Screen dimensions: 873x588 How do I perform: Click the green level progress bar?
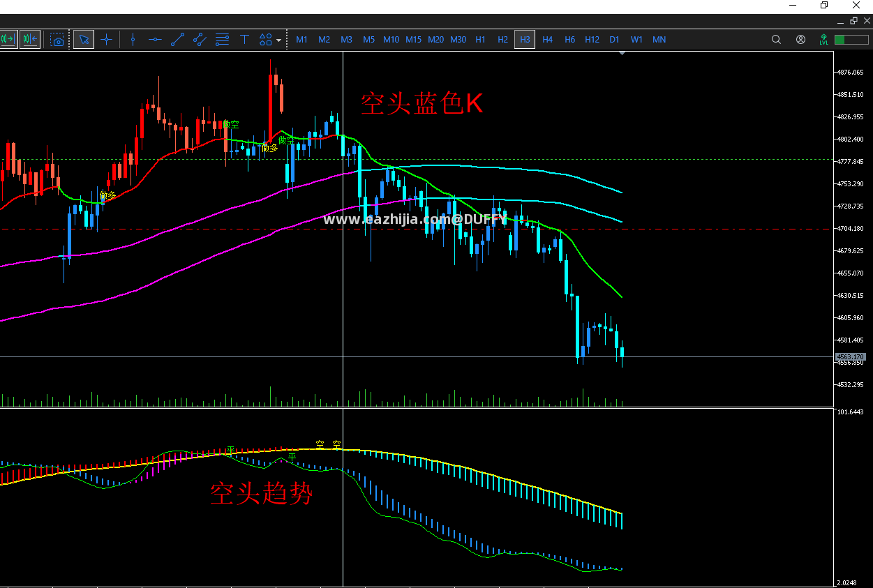pyautogui.click(x=851, y=40)
